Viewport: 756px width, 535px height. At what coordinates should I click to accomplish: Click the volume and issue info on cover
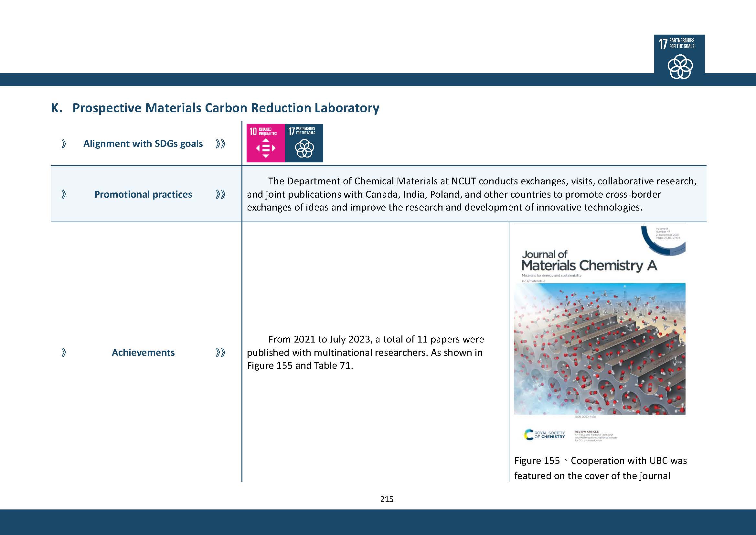[x=668, y=233]
